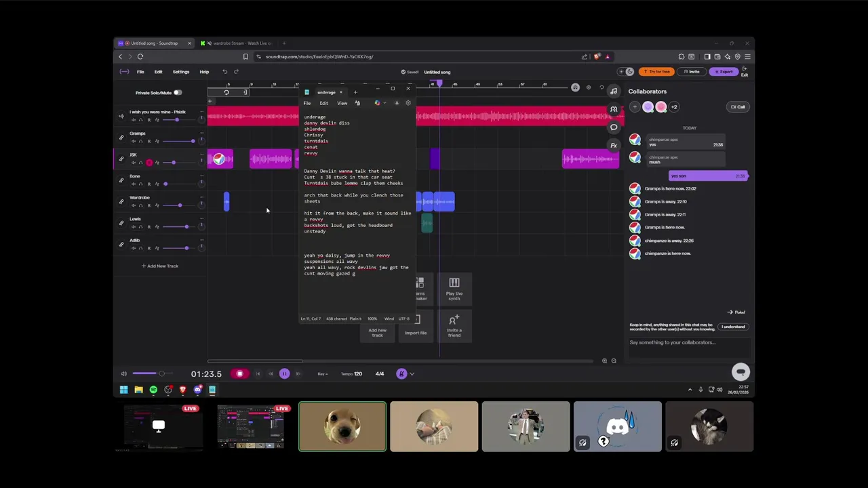Click the Export button
The image size is (868, 488).
(x=724, y=72)
